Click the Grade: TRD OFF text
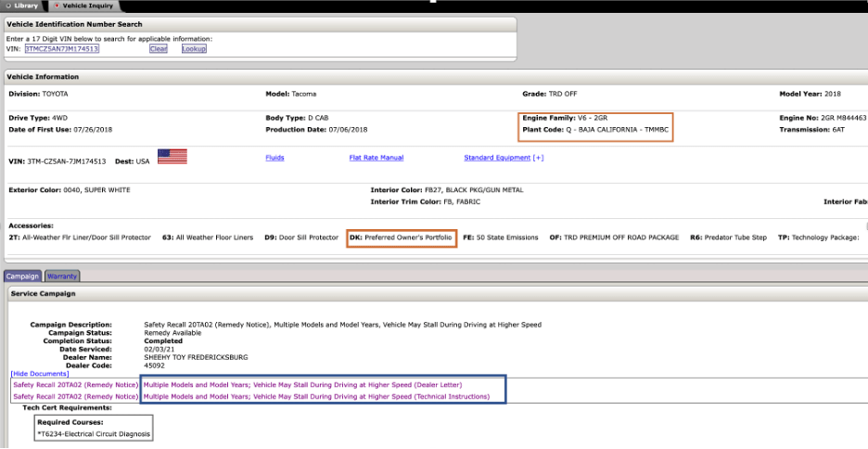This screenshot has width=868, height=449. [x=549, y=94]
